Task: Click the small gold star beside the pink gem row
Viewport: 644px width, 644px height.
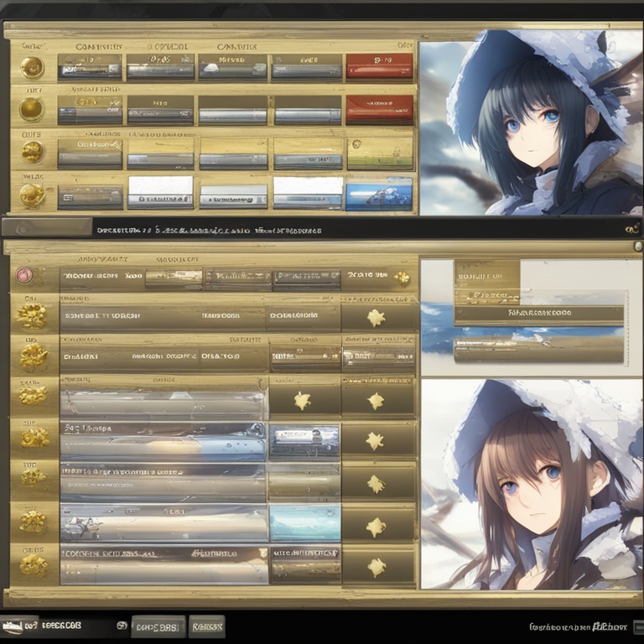Action: click(x=402, y=278)
